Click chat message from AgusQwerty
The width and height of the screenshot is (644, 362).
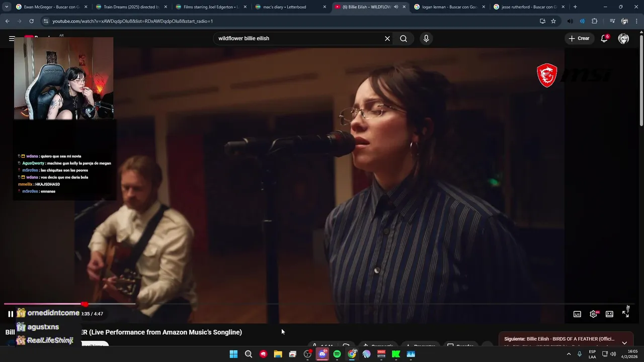coord(64,163)
